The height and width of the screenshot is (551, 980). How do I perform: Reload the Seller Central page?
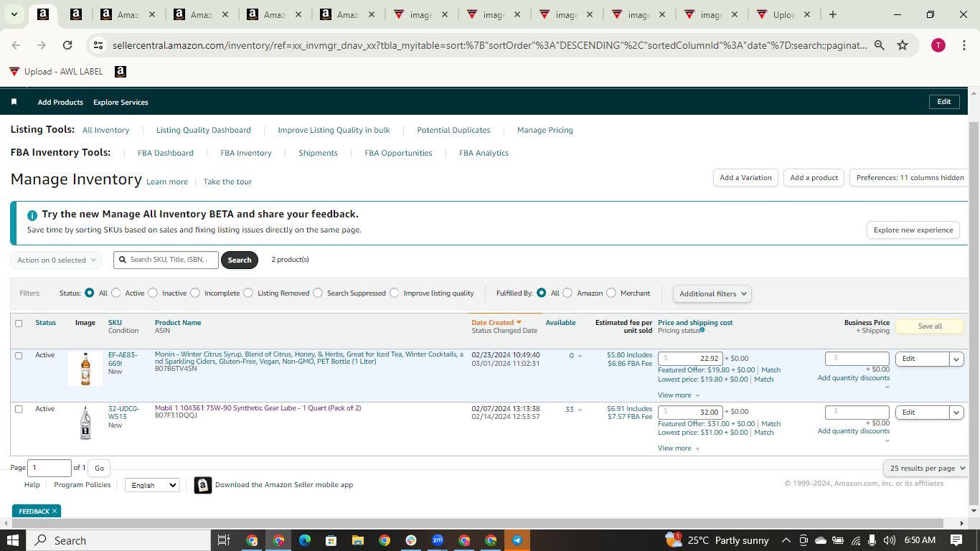67,45
